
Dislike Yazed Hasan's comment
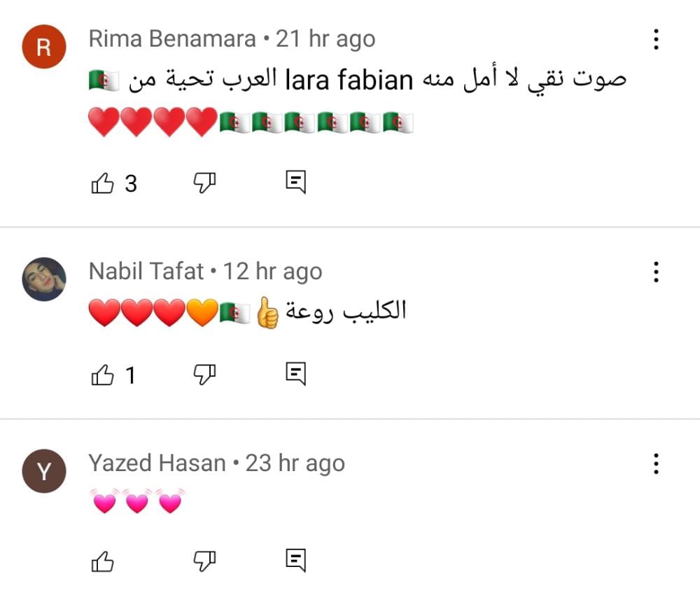204,560
